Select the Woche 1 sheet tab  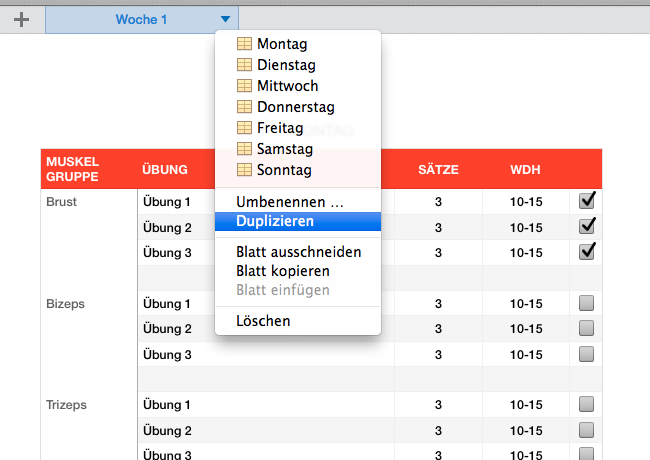140,19
